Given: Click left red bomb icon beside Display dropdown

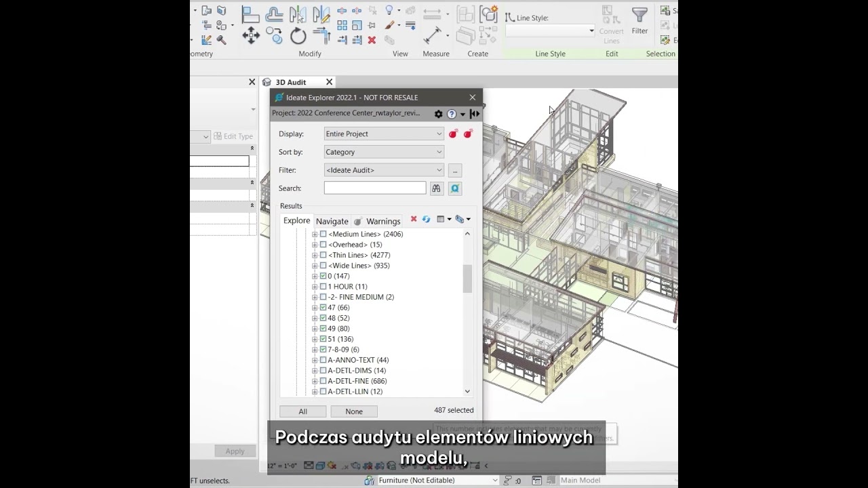Looking at the screenshot, I should [453, 134].
